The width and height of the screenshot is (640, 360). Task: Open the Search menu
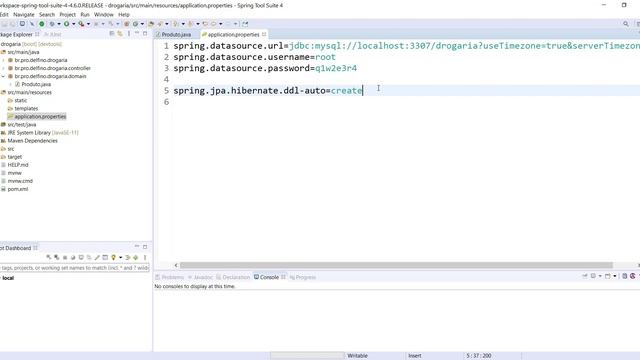pos(47,15)
